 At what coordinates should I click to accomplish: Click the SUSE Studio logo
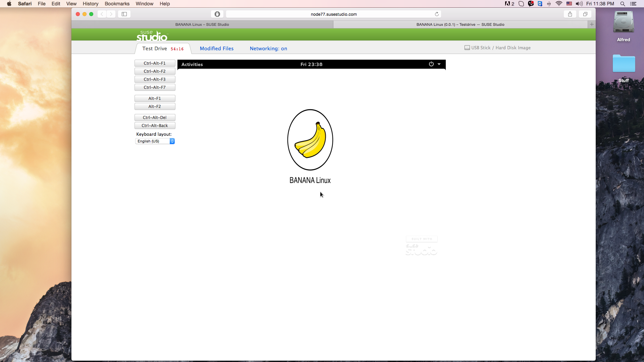[152, 36]
